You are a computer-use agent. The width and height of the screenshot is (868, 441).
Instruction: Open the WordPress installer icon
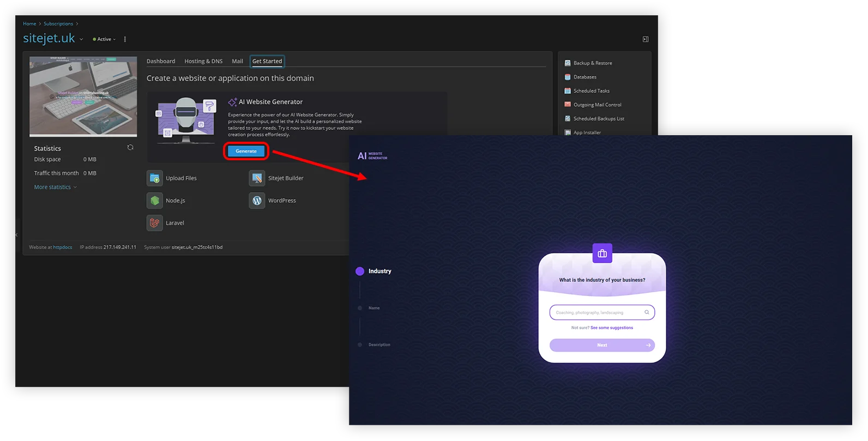coord(257,201)
